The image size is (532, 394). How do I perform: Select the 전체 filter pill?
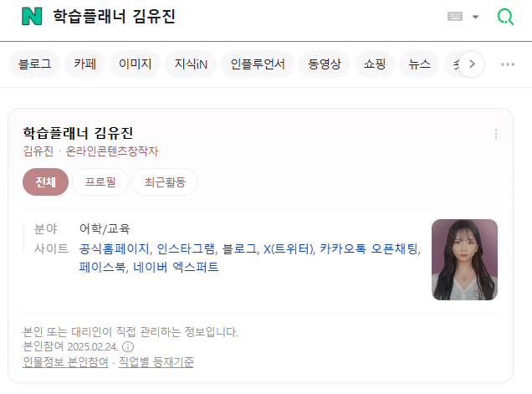point(45,182)
